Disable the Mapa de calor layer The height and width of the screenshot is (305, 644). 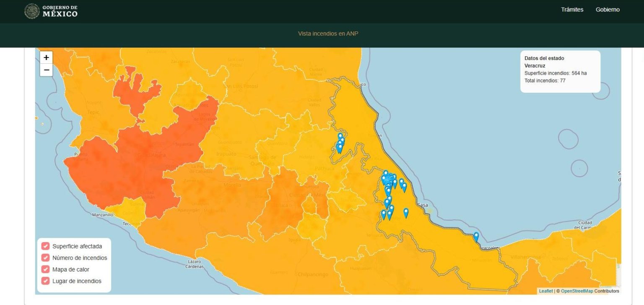(45, 269)
